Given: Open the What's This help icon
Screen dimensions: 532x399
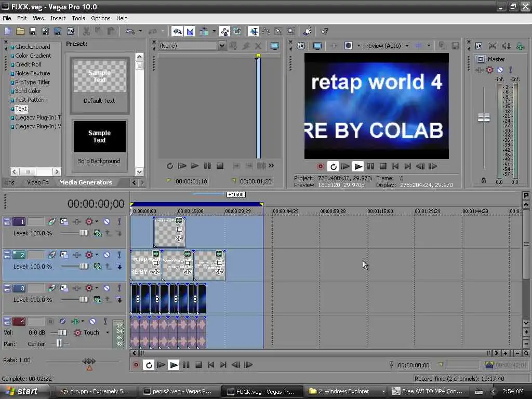Looking at the screenshot, I should (x=324, y=32).
